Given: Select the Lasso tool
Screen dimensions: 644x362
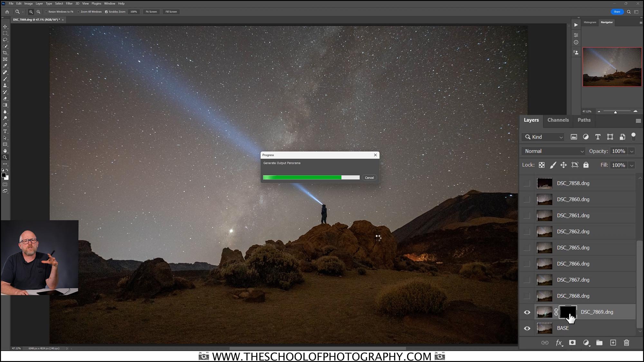Looking at the screenshot, I should (x=5, y=40).
